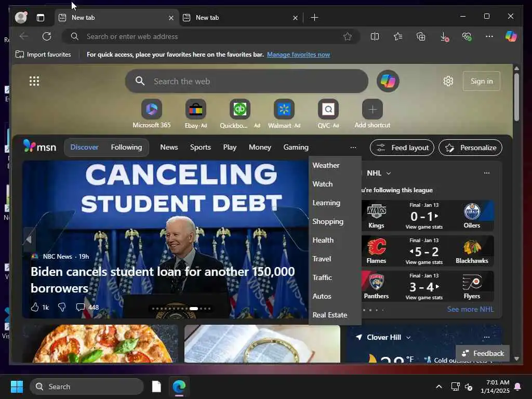Open Ebay ad shortcut
532x399 pixels.
pyautogui.click(x=196, y=114)
